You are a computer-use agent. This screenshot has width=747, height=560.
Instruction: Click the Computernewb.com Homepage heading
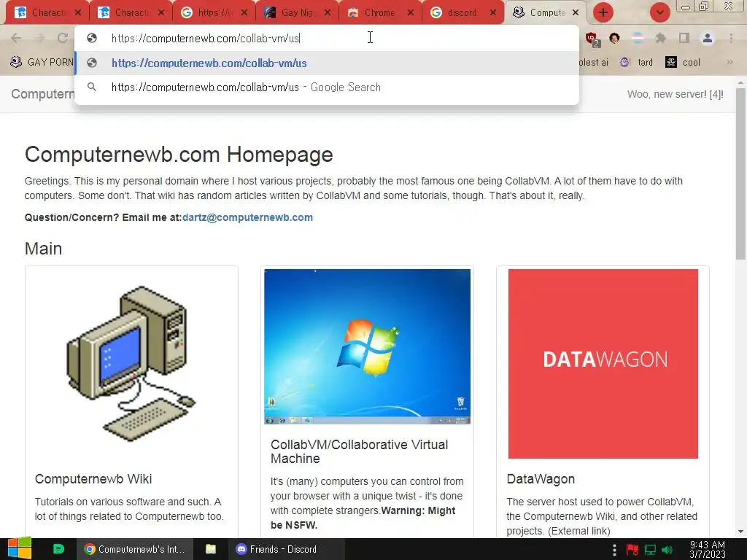pos(179,155)
